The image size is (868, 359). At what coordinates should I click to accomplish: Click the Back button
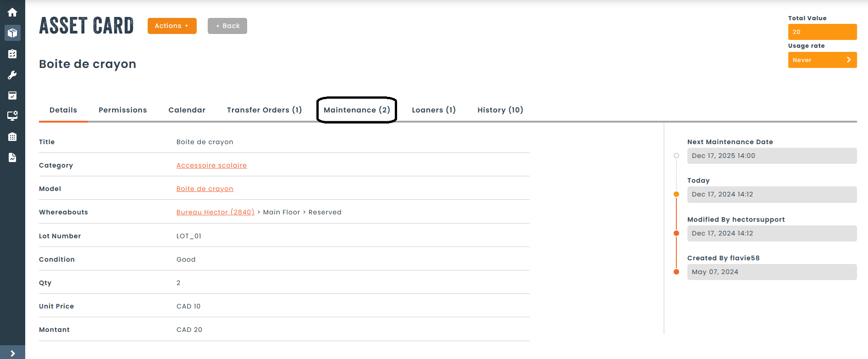point(227,26)
